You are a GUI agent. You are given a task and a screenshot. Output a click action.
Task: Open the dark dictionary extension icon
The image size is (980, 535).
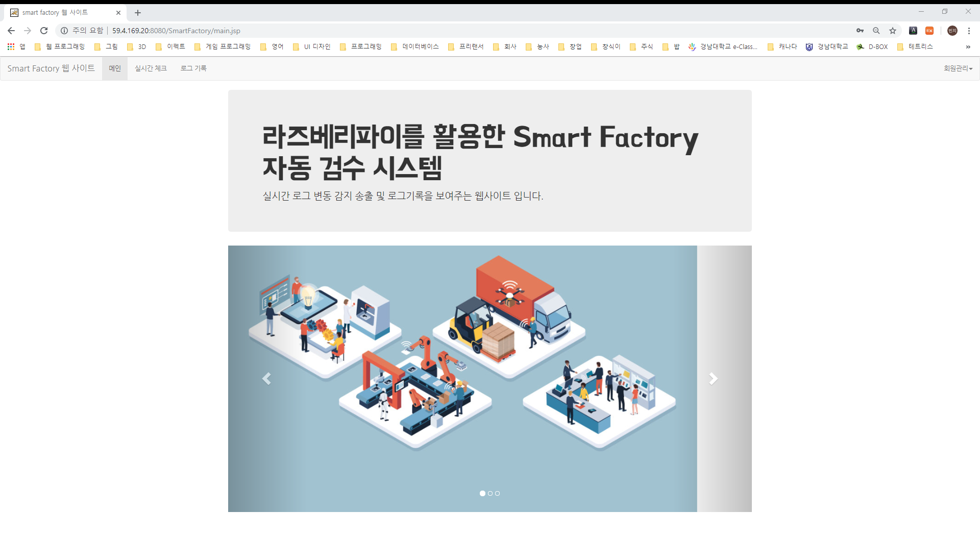tap(913, 31)
